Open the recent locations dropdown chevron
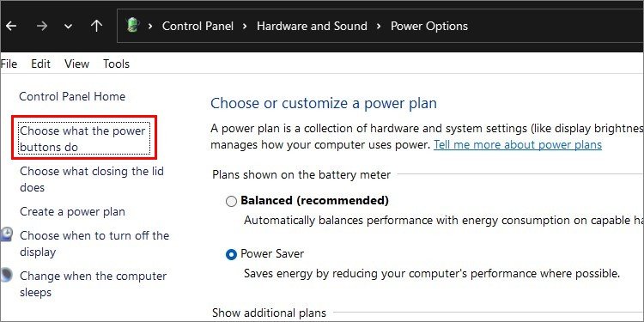 [x=68, y=27]
